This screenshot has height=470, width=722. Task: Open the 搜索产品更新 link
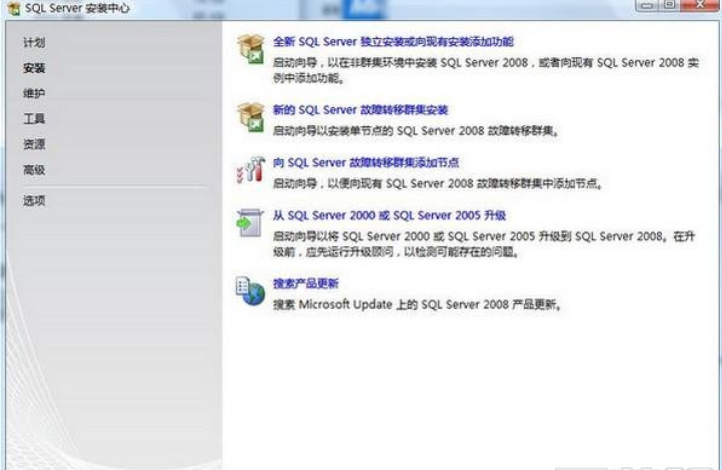coord(306,284)
